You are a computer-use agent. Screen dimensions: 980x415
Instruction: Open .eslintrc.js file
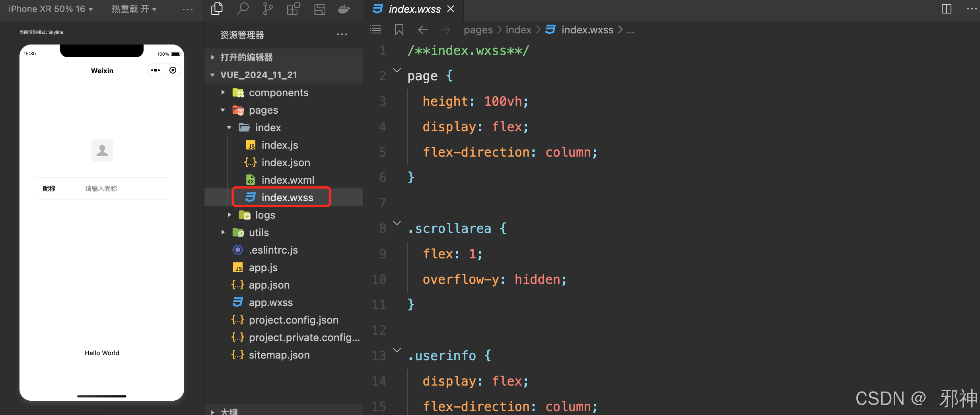(x=284, y=250)
